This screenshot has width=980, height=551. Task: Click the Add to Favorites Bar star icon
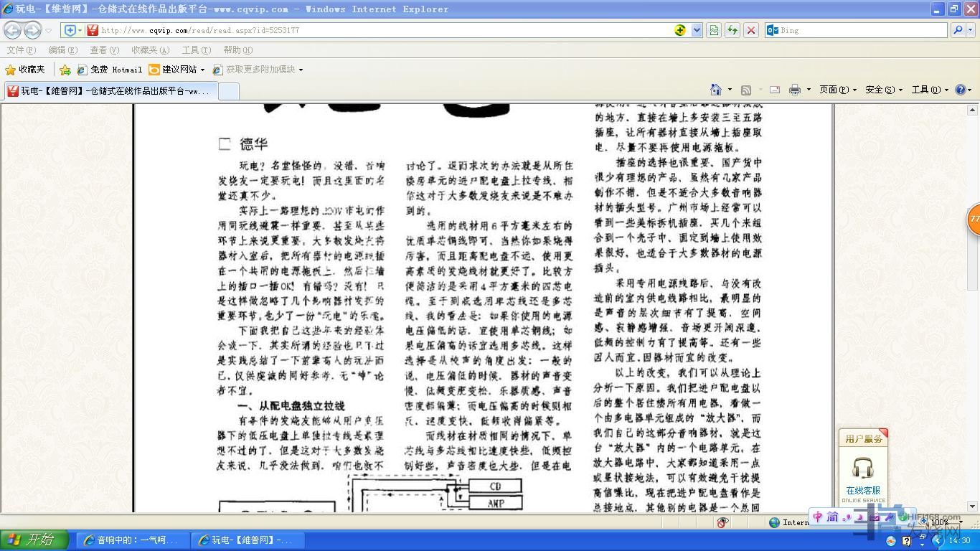click(x=65, y=70)
